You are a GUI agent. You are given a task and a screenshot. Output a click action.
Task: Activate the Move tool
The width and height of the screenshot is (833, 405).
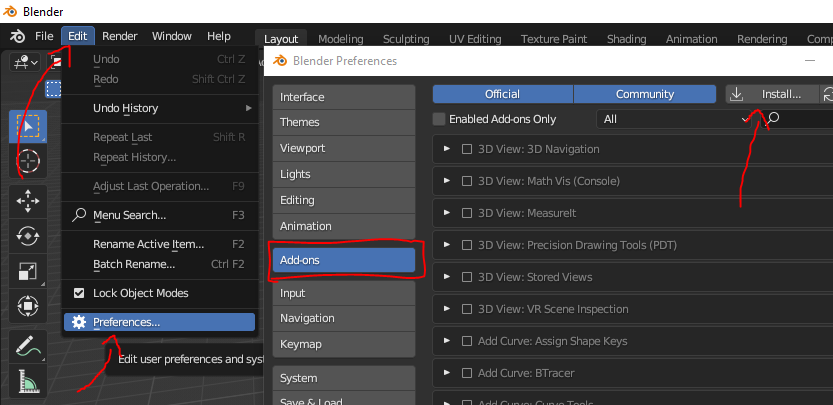[x=28, y=200]
